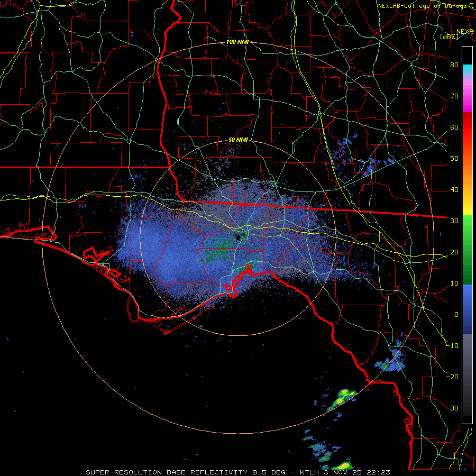Image resolution: width=476 pixels, height=476 pixels.
Task: Select the -20 value on dBZ scale
Action: pyautogui.click(x=452, y=377)
